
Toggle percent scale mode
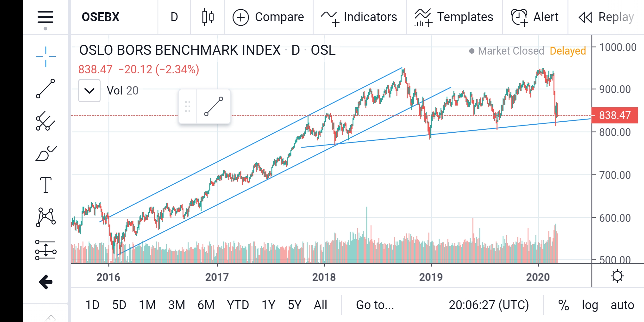pos(563,305)
